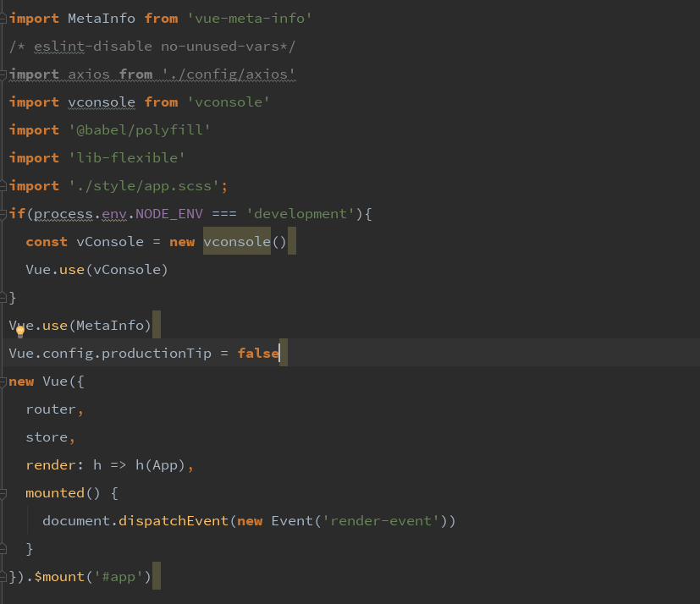Click MetaInfo identifier in the first import

pyautogui.click(x=102, y=19)
